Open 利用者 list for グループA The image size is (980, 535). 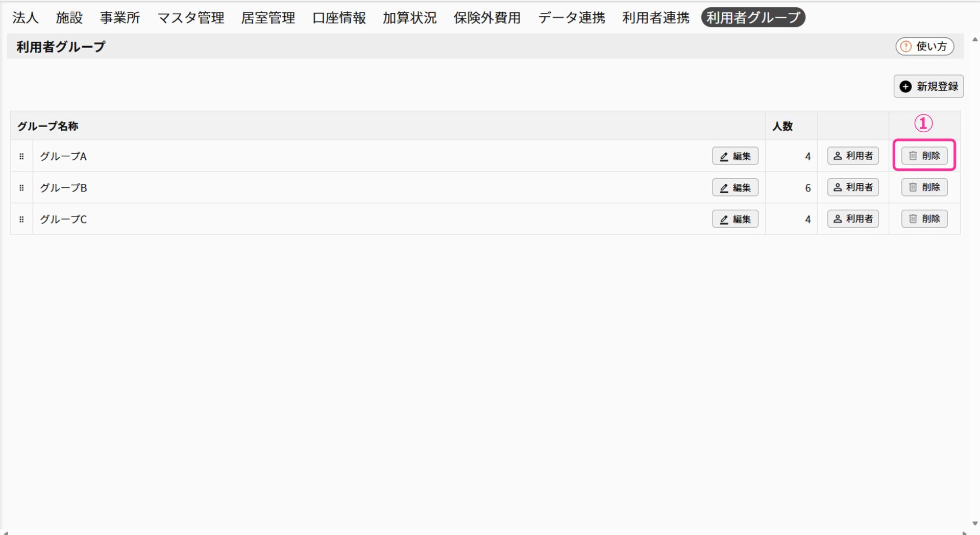pos(852,156)
